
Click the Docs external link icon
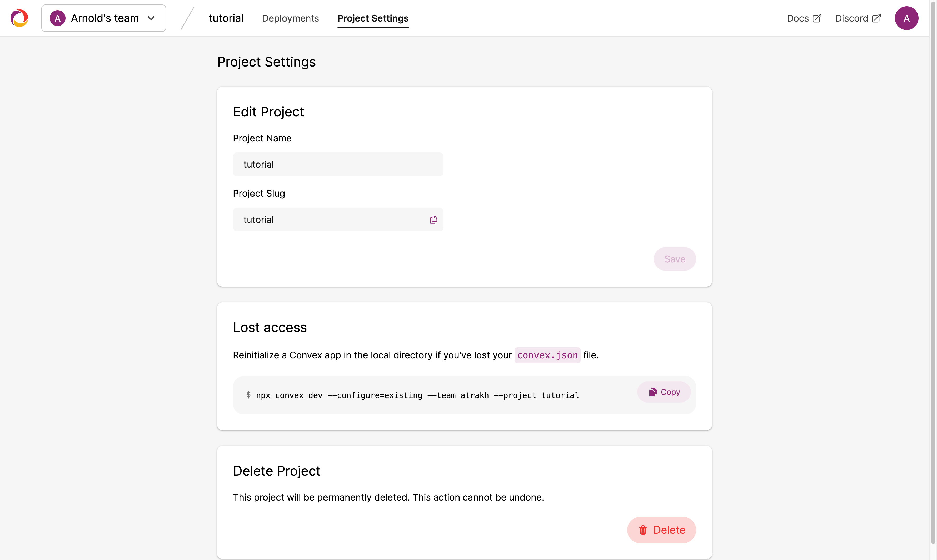pyautogui.click(x=817, y=18)
